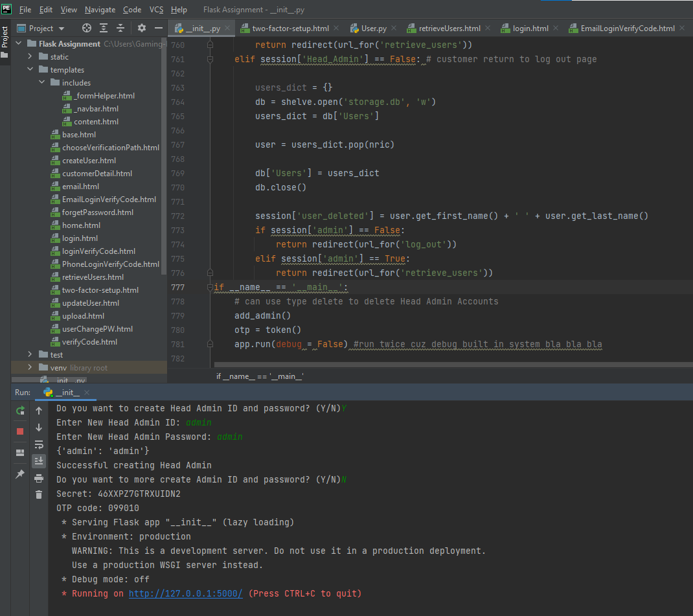
Task: Click the Select Opened File target icon
Action: coord(87,29)
